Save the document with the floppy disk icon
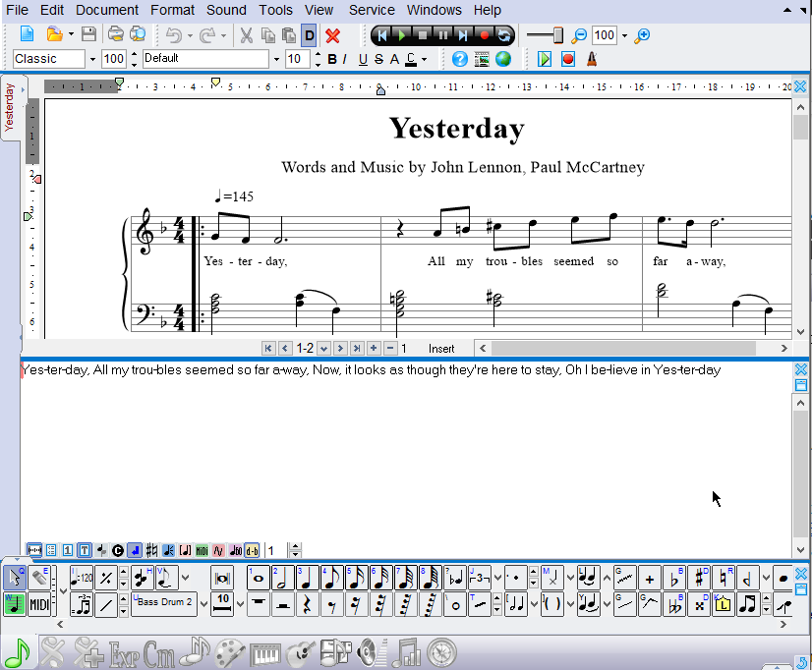 click(x=88, y=35)
